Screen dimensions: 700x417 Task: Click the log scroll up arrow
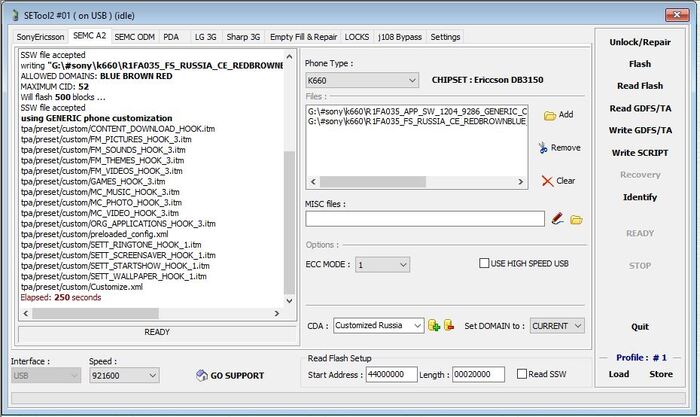click(289, 57)
